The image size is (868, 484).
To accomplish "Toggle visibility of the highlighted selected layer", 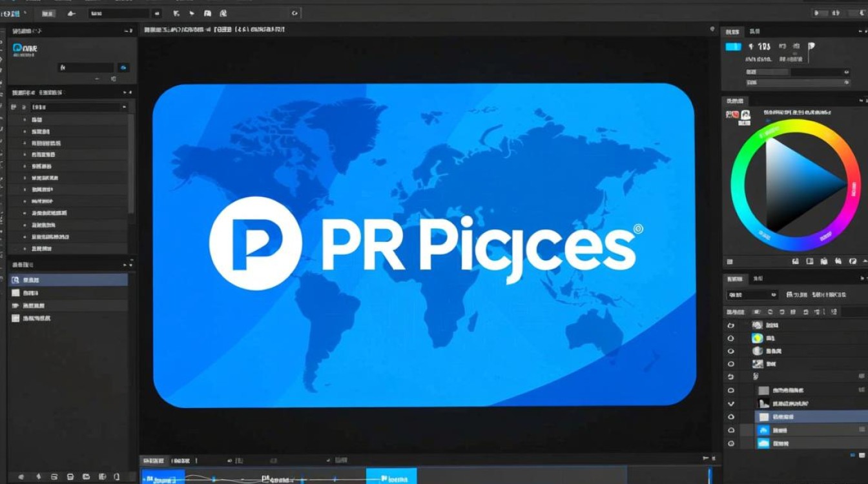I will pos(731,417).
